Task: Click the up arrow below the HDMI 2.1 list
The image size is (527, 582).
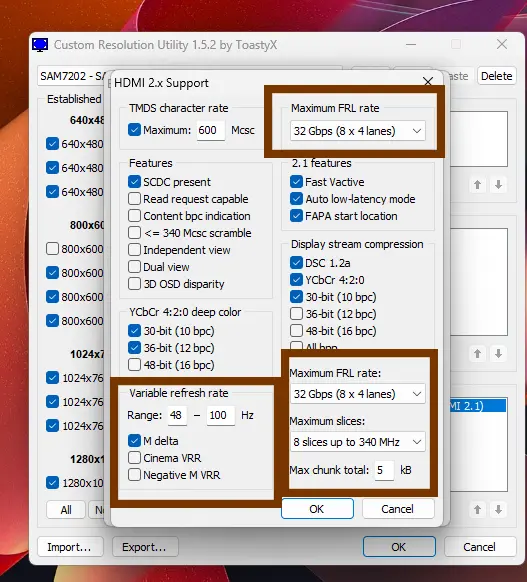Action: pos(477,510)
